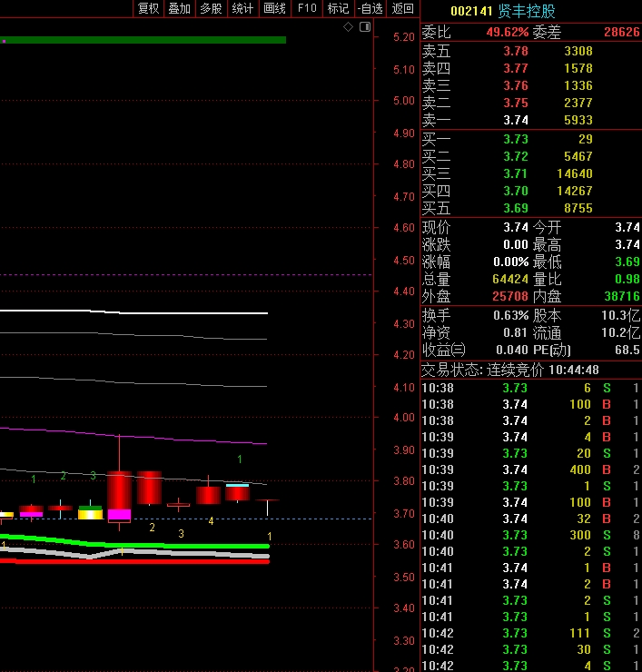The width and height of the screenshot is (642, 672).
Task: Click 最低 value 3.69
Action: pos(627,262)
